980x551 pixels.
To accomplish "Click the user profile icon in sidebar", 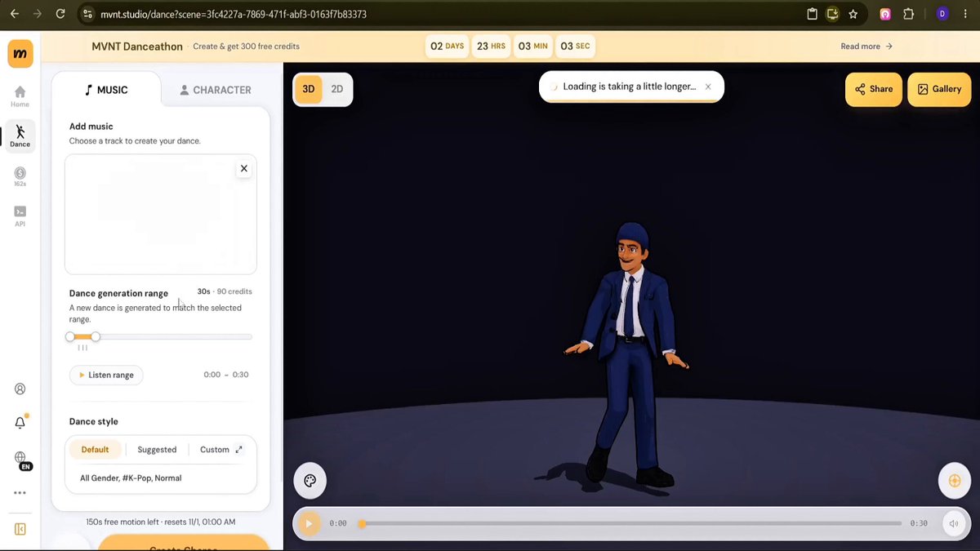I will click(20, 389).
